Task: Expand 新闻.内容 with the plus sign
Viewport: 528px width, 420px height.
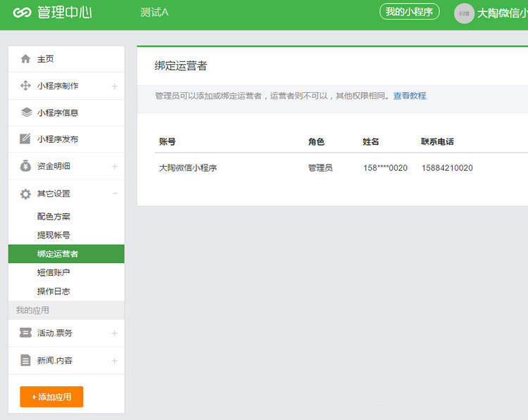Action: point(115,361)
